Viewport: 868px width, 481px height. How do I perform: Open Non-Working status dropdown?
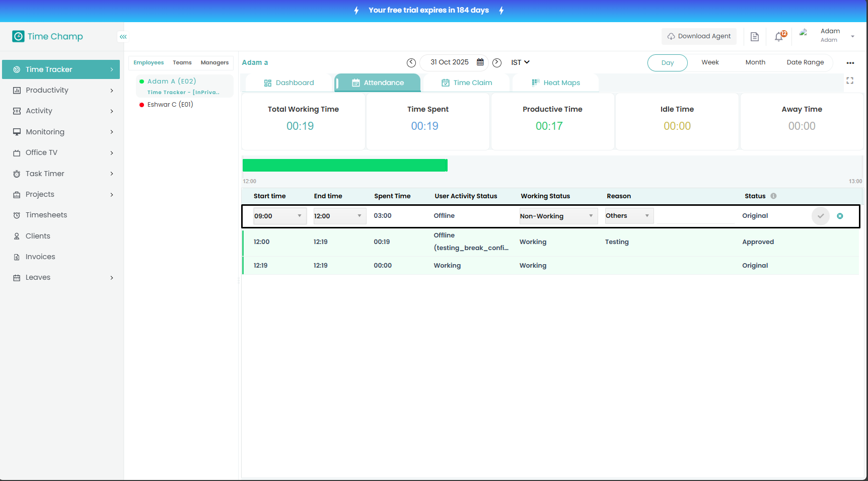click(558, 216)
